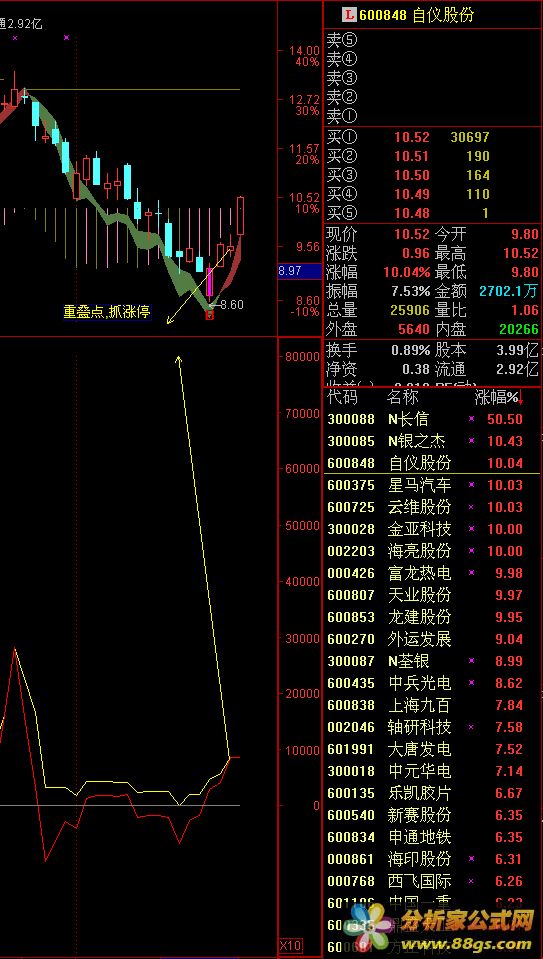Open stock 600838 上海九百

[432, 705]
